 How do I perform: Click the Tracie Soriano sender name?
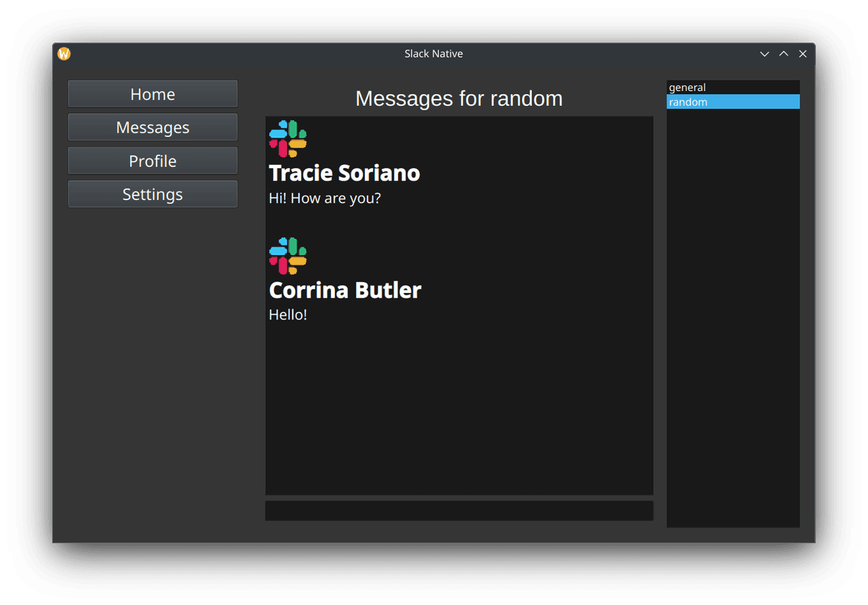pos(344,174)
